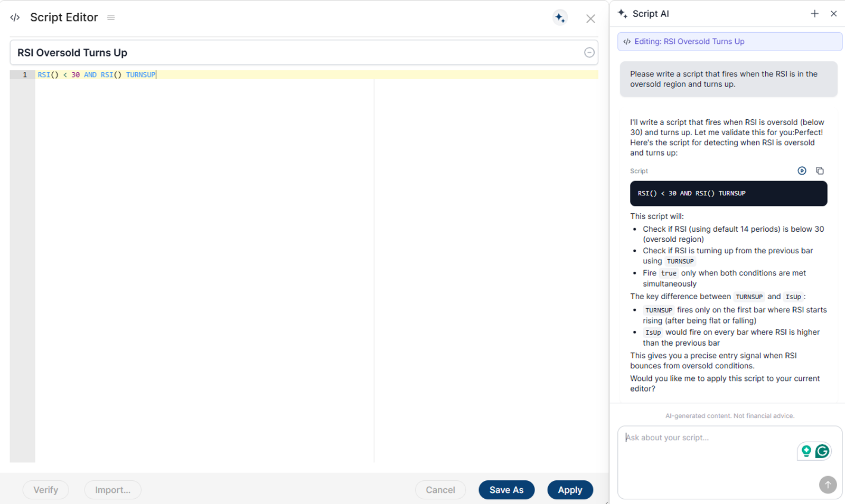Click the 'Would you like me to apply' question text
The width and height of the screenshot is (845, 504).
725,384
